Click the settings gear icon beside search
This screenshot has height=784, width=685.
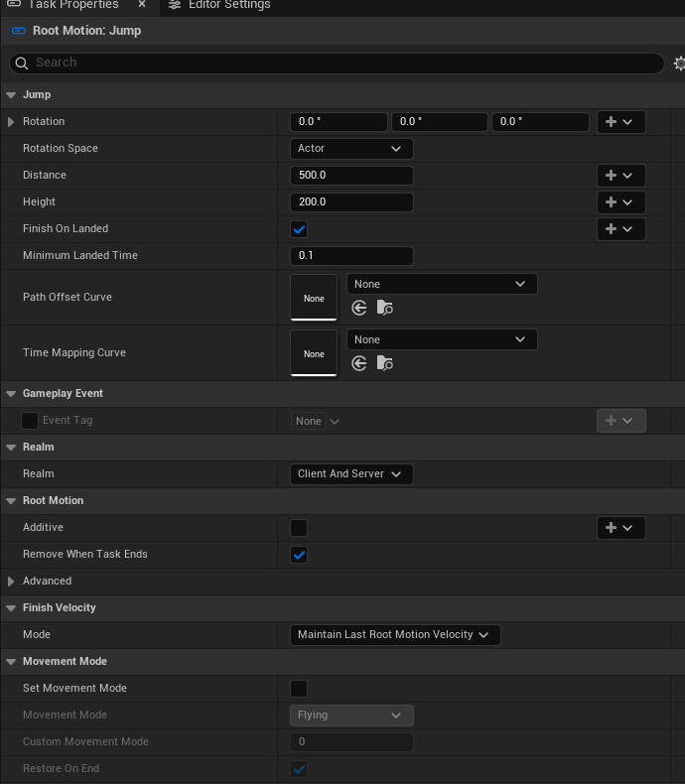(679, 64)
